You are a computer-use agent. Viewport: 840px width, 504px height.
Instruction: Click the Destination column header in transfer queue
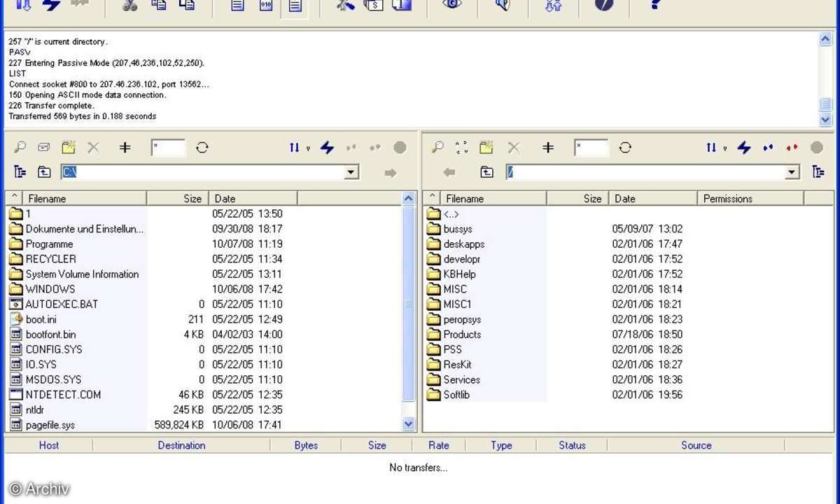[x=181, y=445]
